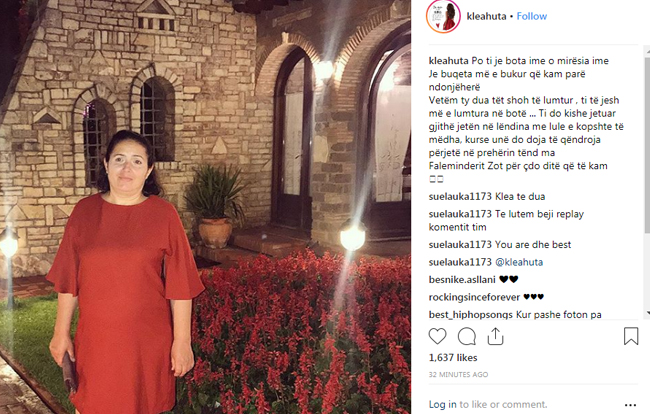This screenshot has width=650, height=414.
Task: Click the Log in link
Action: (x=442, y=404)
